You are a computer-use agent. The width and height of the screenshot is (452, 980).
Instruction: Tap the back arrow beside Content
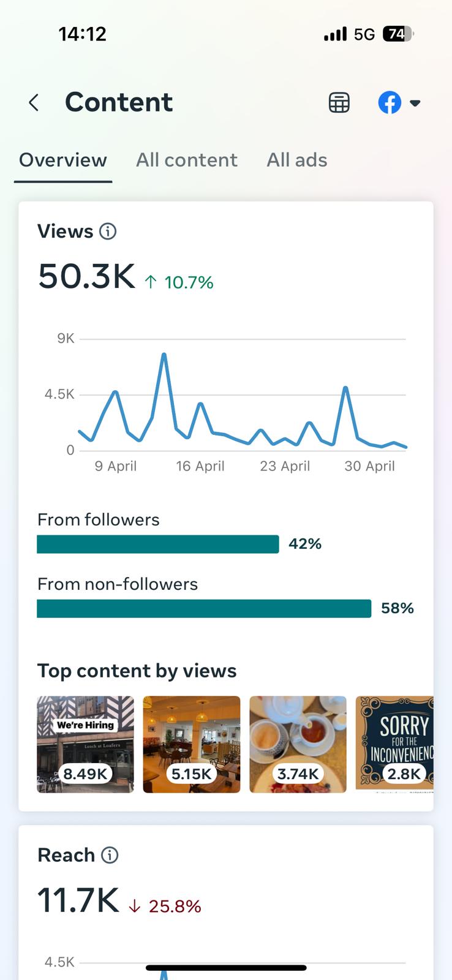point(34,103)
